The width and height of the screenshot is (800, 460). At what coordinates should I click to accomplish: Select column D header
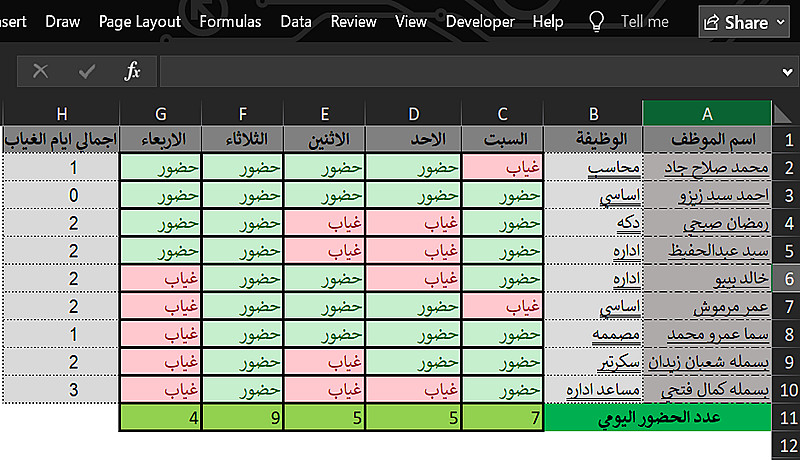click(x=414, y=113)
